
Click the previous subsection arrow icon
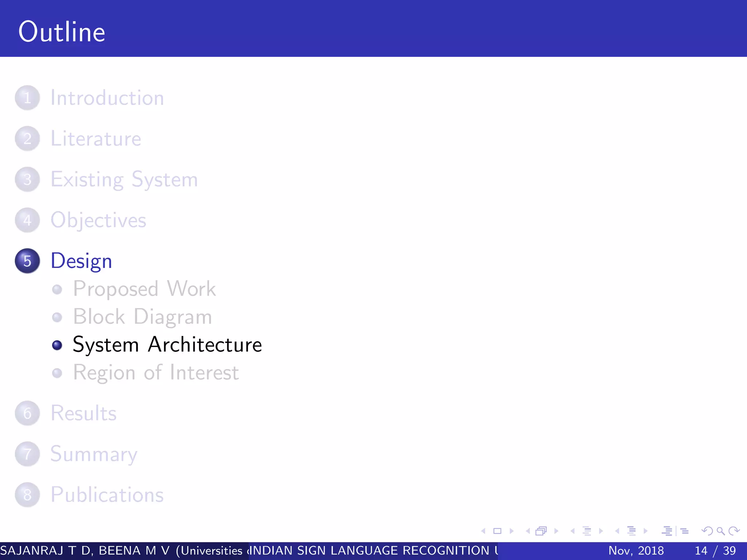point(573,531)
